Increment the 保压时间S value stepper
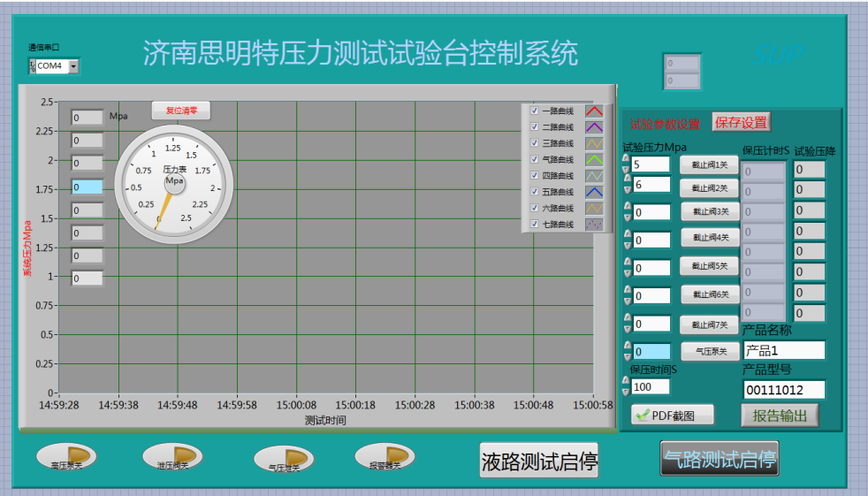Viewport: 868px width, 496px height. 627,381
